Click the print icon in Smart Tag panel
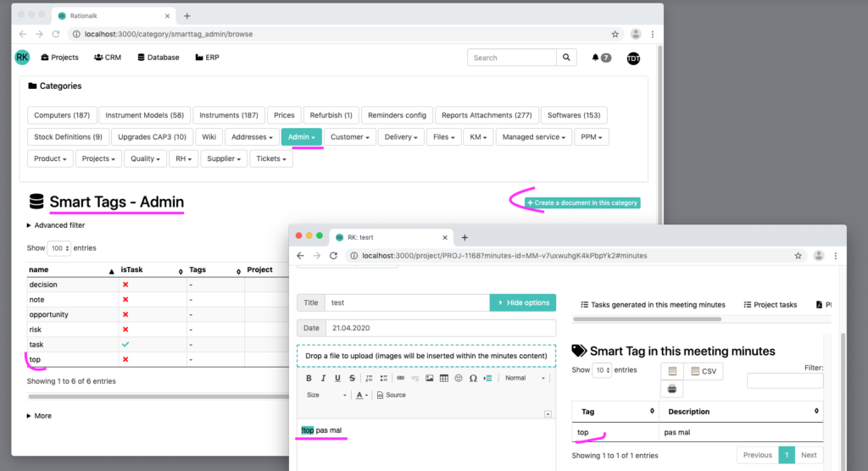This screenshot has width=868, height=471. coord(672,389)
